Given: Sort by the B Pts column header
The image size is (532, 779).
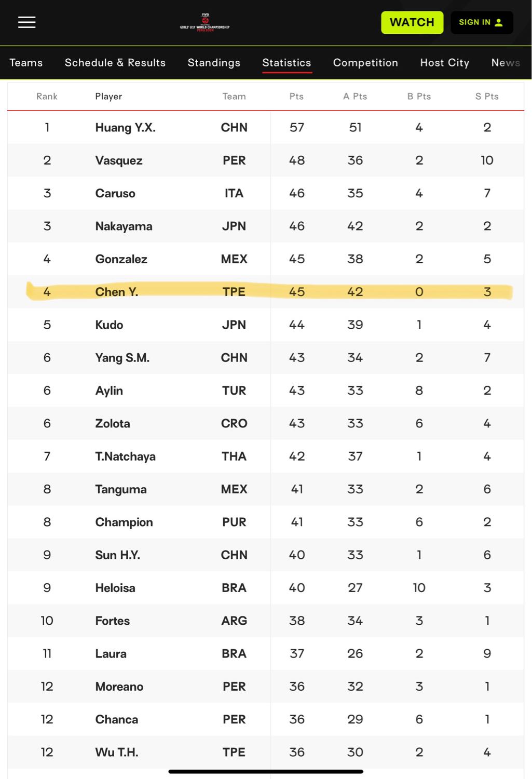Looking at the screenshot, I should tap(419, 96).
